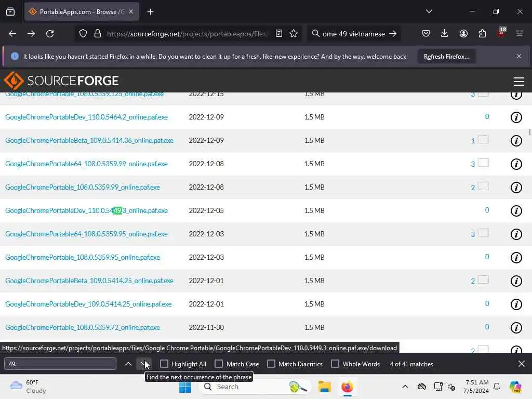Click the page vertical scrollbar thumb
This screenshot has height=399, width=532.
click(x=530, y=132)
